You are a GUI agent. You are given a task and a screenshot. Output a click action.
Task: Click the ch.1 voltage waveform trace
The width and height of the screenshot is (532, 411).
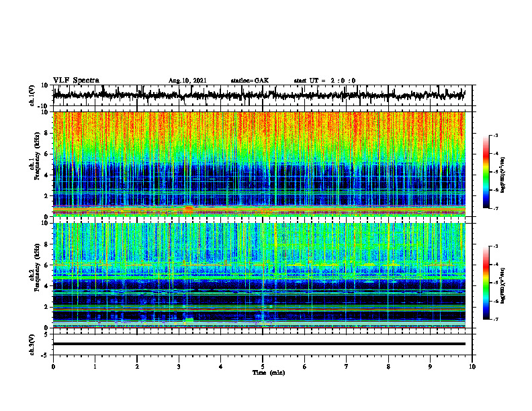259,95
